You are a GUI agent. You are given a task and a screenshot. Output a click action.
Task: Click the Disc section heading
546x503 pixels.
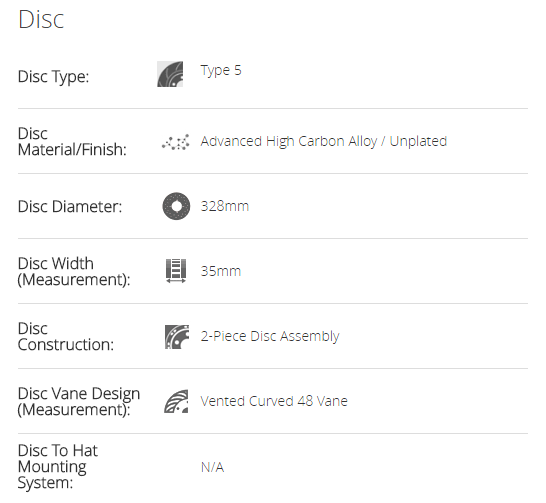tap(41, 19)
